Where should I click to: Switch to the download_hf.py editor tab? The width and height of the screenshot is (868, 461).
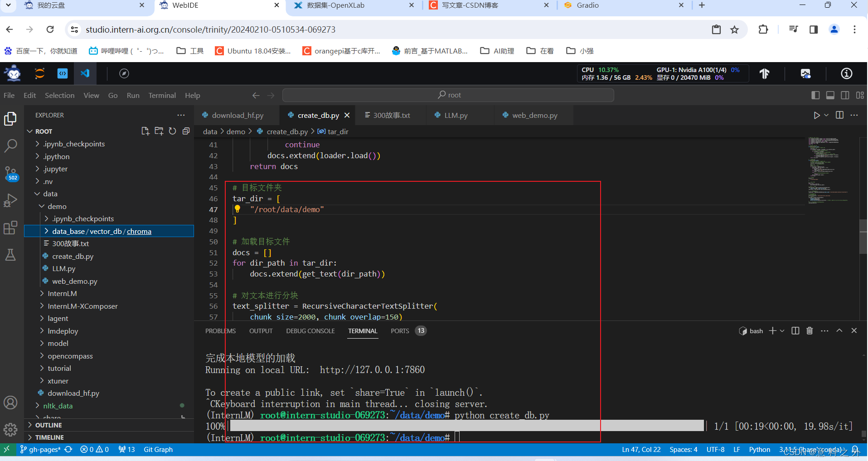coord(237,115)
